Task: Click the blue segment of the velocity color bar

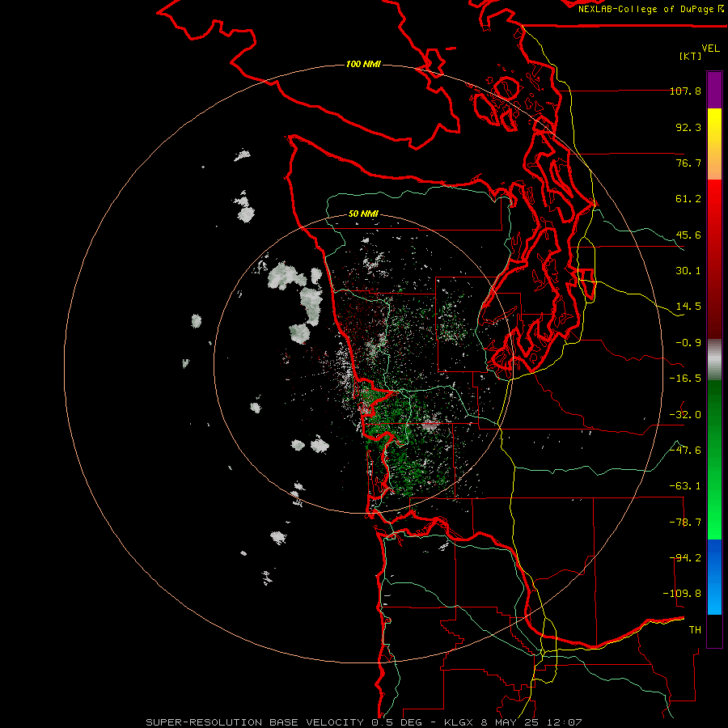Action: click(714, 577)
